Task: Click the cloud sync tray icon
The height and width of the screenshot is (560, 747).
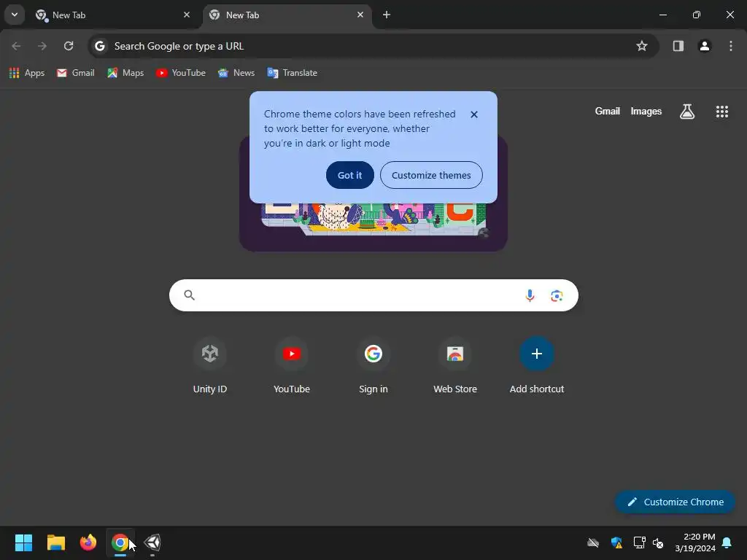Action: coord(592,542)
